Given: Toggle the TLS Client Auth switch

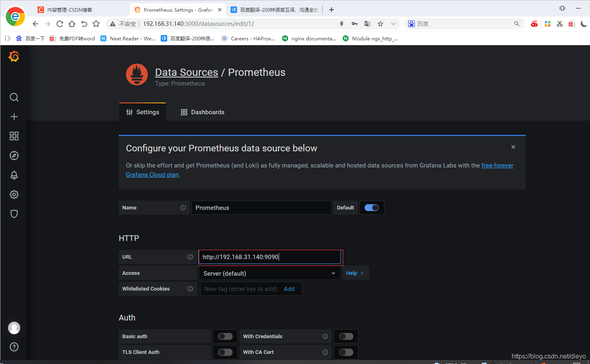Looking at the screenshot, I should click(x=225, y=352).
